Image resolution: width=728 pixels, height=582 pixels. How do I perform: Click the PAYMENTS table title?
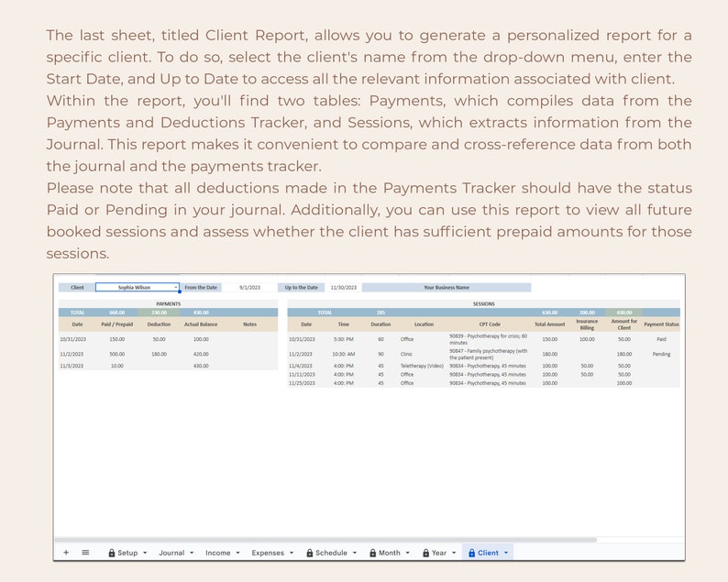[168, 304]
